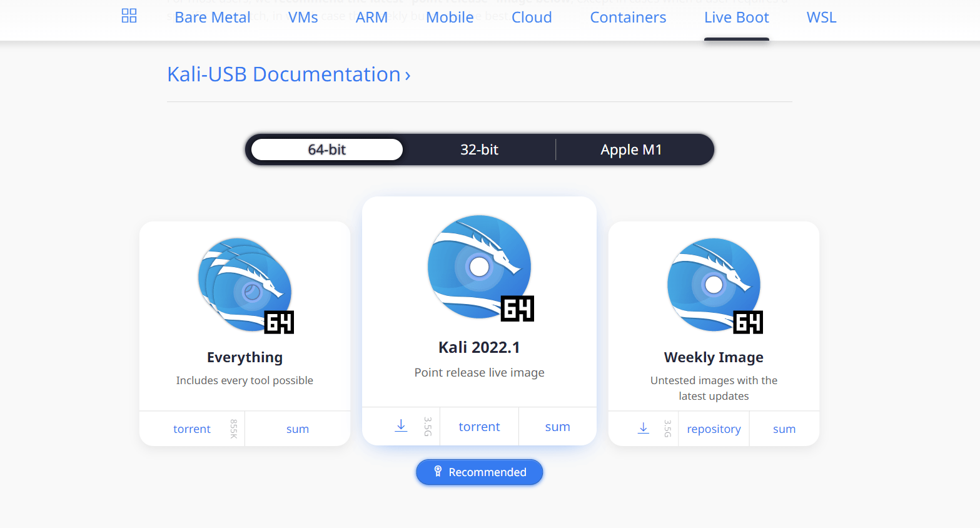Switch to the 32-bit architecture option
This screenshot has height=528, width=980.
click(x=480, y=150)
